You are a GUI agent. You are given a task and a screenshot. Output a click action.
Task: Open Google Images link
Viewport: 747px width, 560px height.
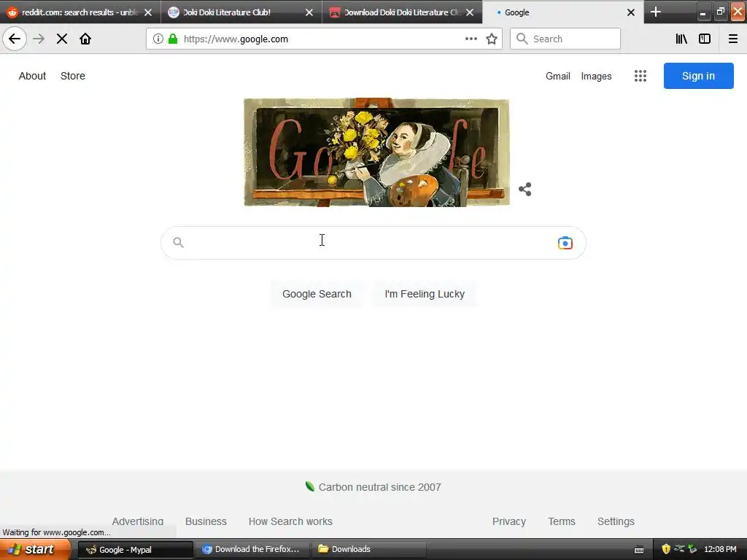[596, 76]
